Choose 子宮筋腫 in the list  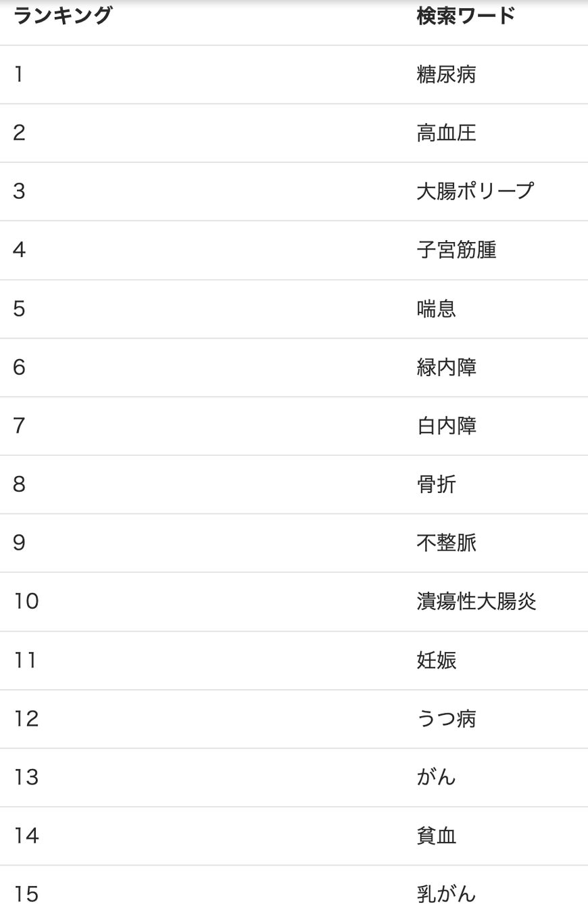[x=456, y=250]
